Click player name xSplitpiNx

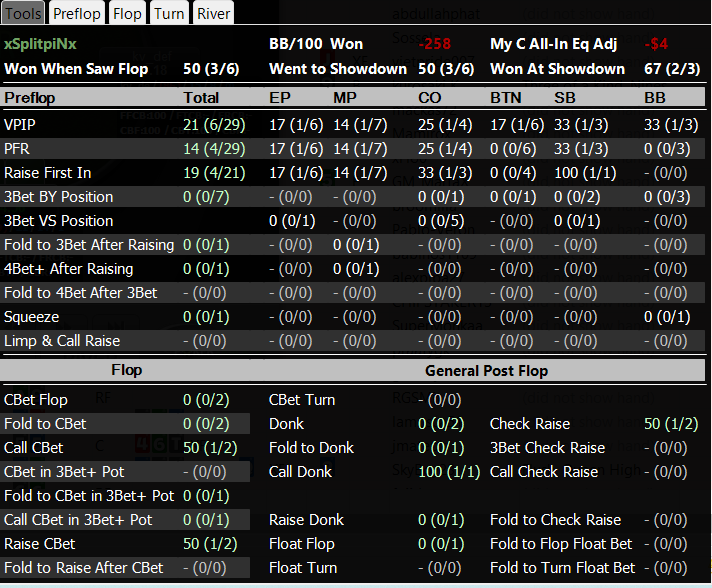[x=40, y=45]
